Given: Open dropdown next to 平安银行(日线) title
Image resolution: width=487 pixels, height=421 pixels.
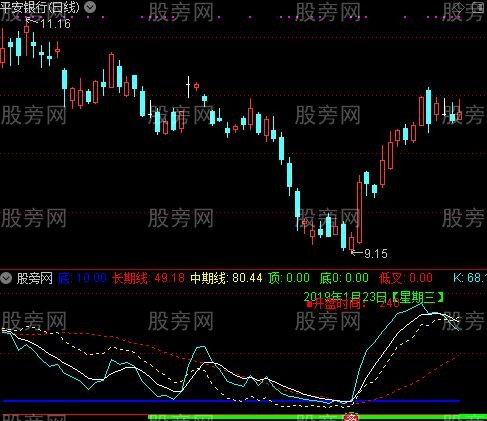Looking at the screenshot, I should coord(90,7).
